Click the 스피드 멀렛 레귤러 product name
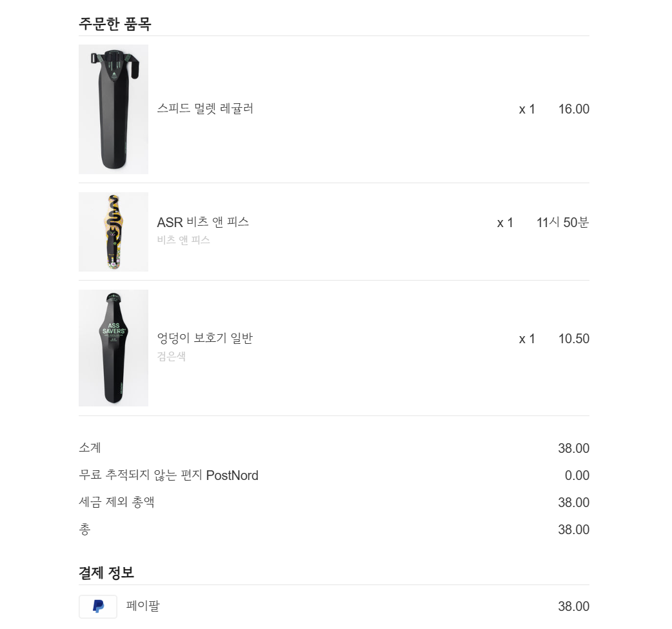The width and height of the screenshot is (672, 629). (x=205, y=108)
